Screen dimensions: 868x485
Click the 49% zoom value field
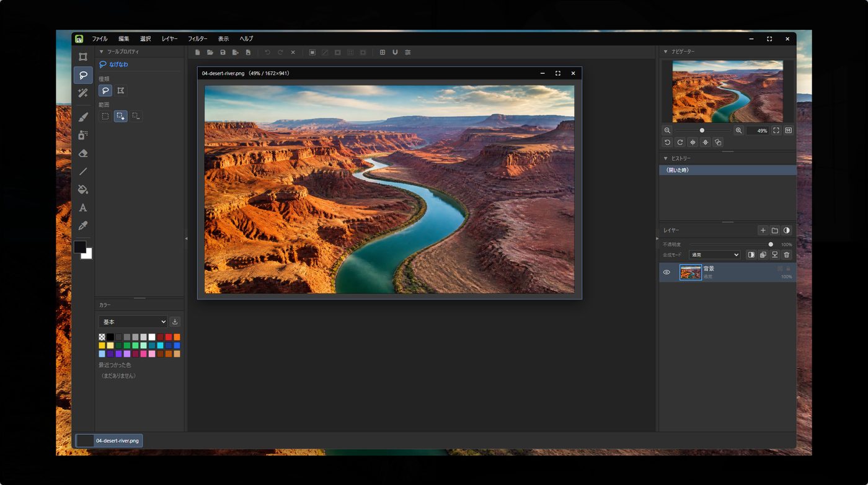[758, 131]
